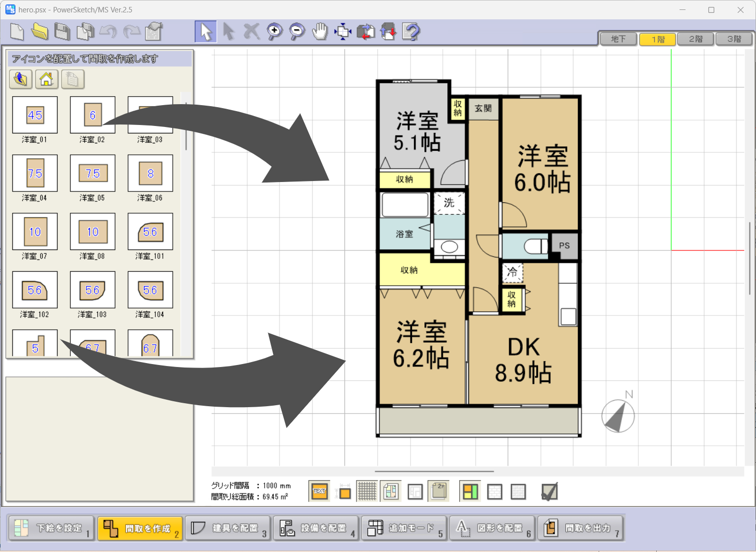Activate the Hand pan tool
Image resolution: width=756 pixels, height=552 pixels.
click(319, 31)
